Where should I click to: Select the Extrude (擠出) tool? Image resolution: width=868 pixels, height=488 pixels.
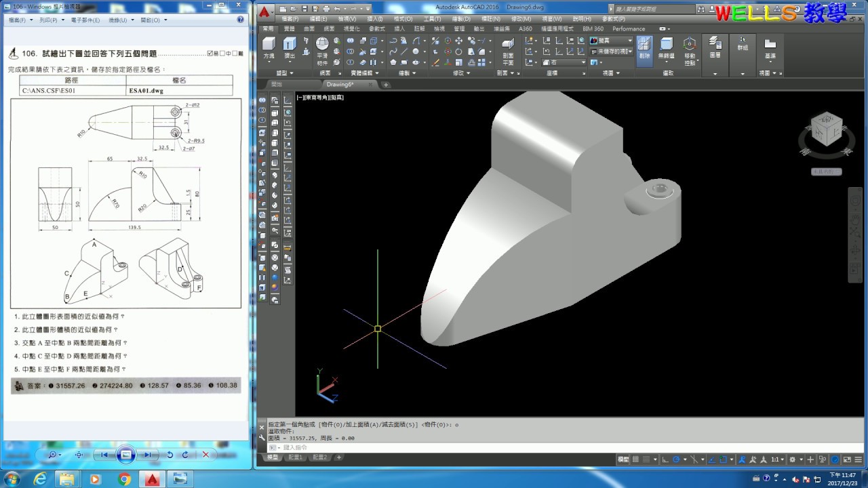(x=290, y=48)
